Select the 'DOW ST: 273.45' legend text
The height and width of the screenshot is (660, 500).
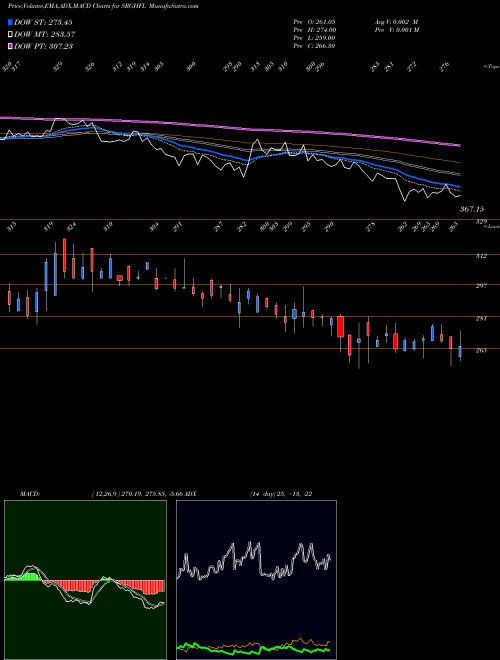[x=43, y=22]
